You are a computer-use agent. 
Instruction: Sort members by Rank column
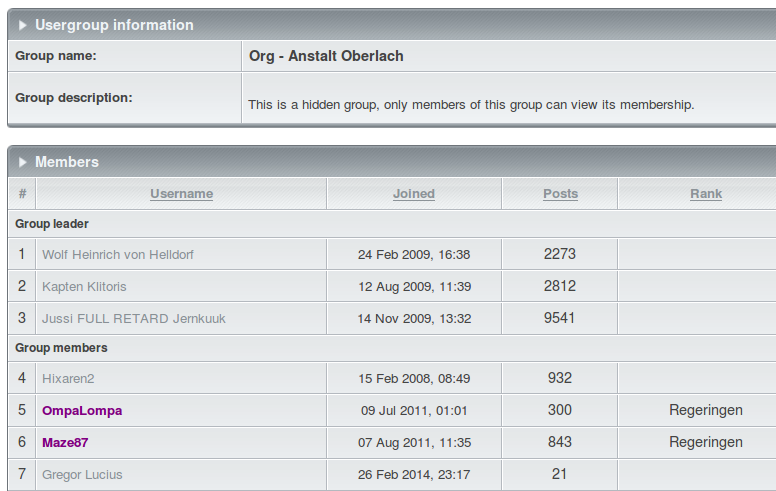706,194
